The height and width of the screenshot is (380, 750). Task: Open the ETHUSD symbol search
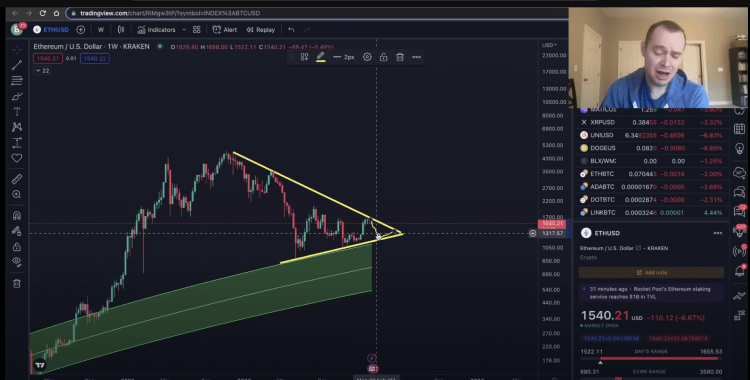51,30
